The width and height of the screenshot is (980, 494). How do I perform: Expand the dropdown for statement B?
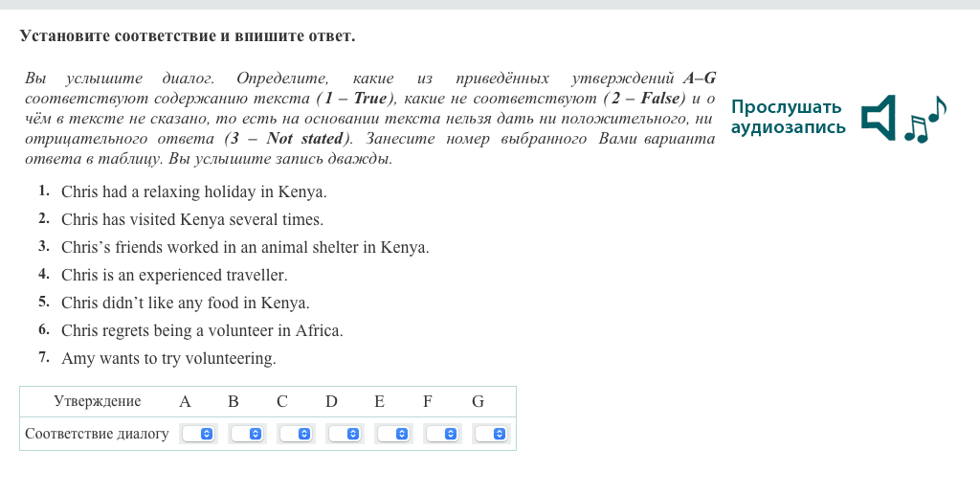[247, 434]
